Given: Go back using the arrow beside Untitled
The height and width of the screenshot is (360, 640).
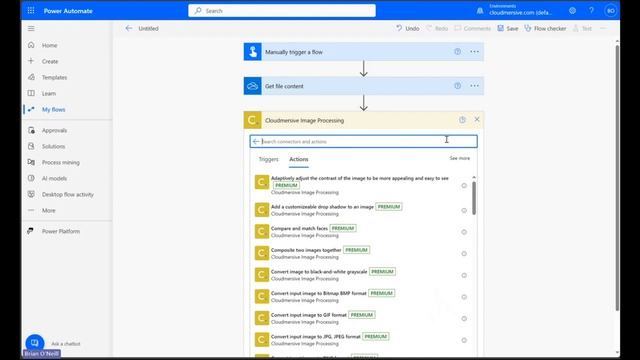Looking at the screenshot, I should 129,28.
